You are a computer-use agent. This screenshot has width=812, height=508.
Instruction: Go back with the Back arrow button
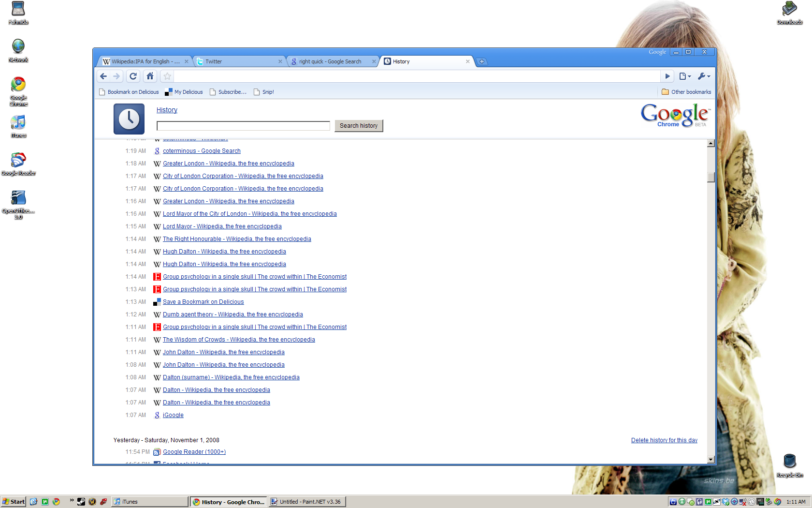click(x=103, y=76)
